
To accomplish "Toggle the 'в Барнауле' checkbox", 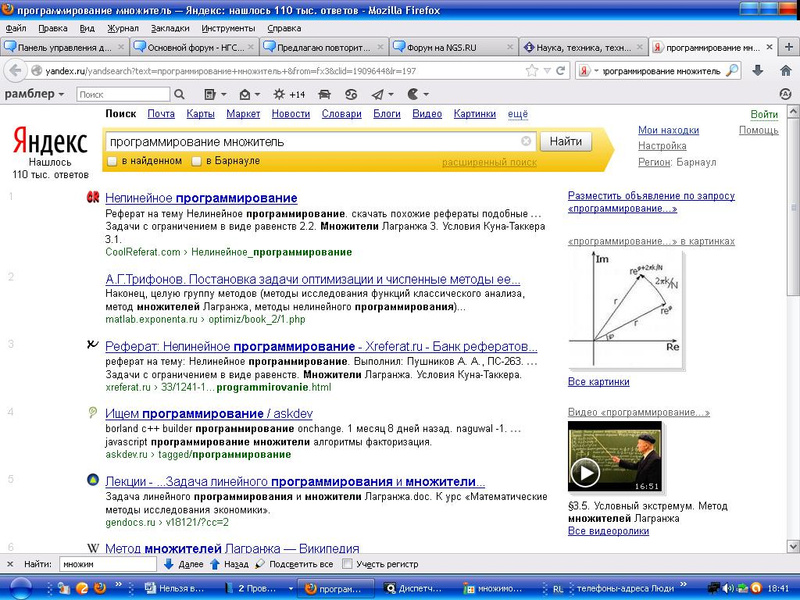I will (x=197, y=161).
